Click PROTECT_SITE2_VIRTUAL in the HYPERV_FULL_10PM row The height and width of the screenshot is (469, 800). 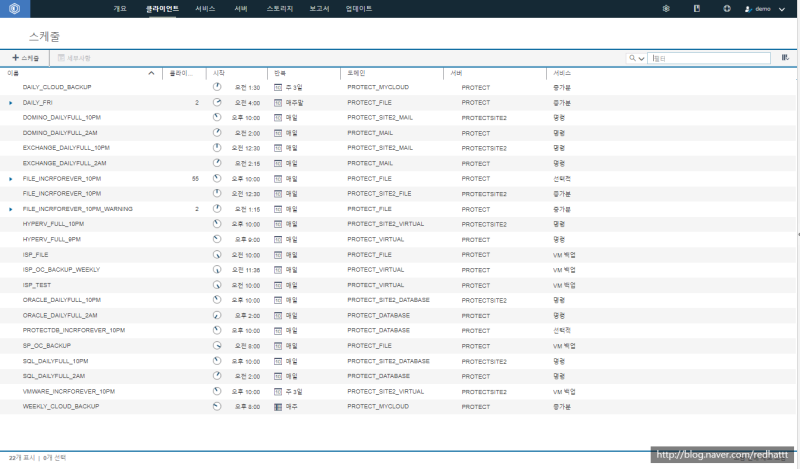[x=386, y=224]
